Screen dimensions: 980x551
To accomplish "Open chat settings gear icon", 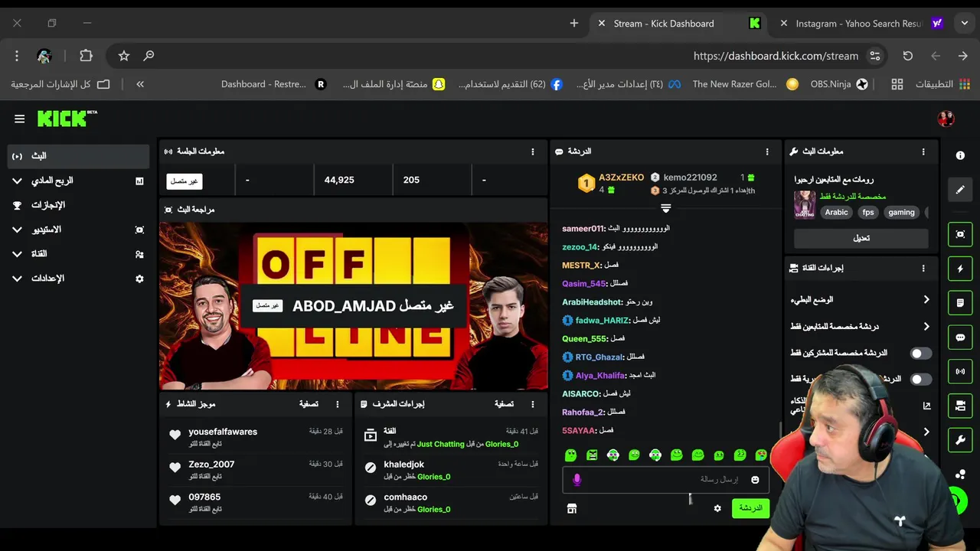I will point(717,508).
